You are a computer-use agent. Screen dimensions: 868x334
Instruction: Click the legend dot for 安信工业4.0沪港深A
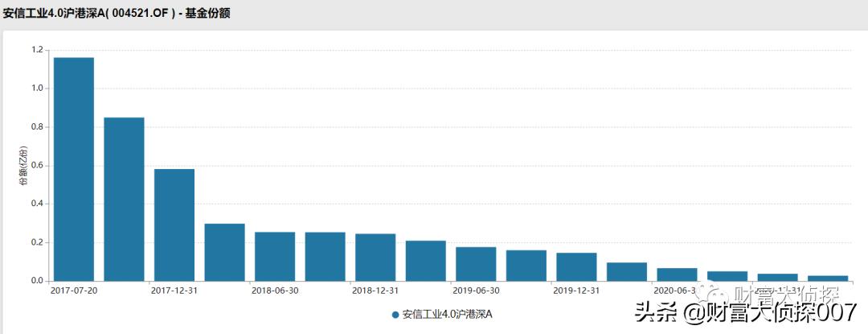[395, 315]
